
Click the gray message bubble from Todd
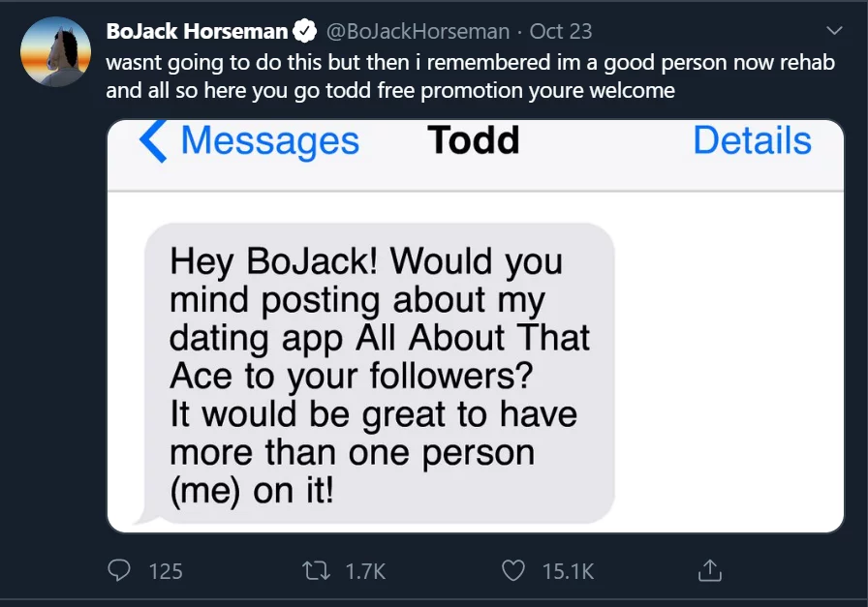coord(378,373)
